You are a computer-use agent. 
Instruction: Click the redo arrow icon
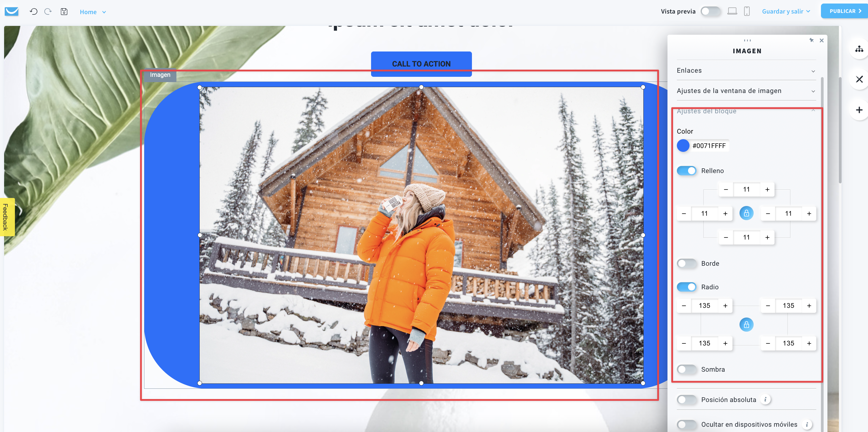[x=48, y=11]
